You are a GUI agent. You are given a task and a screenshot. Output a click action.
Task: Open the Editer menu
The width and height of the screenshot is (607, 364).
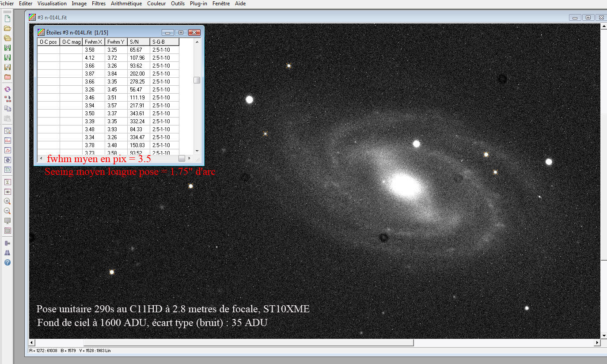click(x=26, y=4)
